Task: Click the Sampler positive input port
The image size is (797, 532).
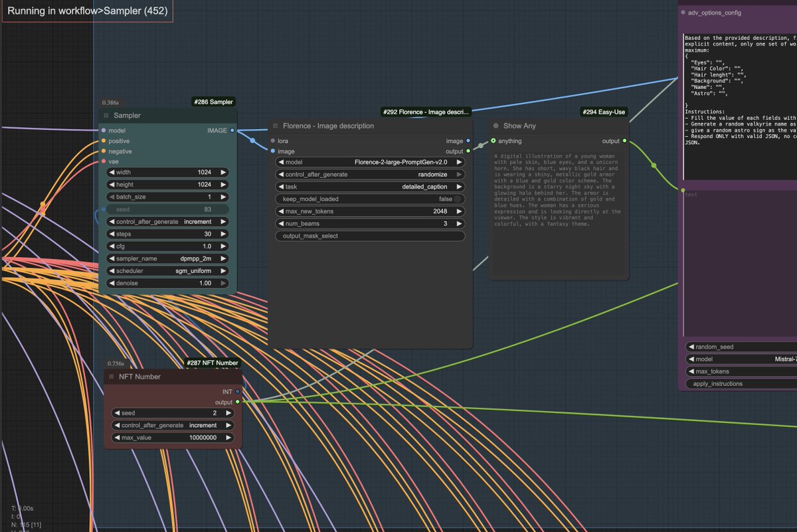Action: 104,141
